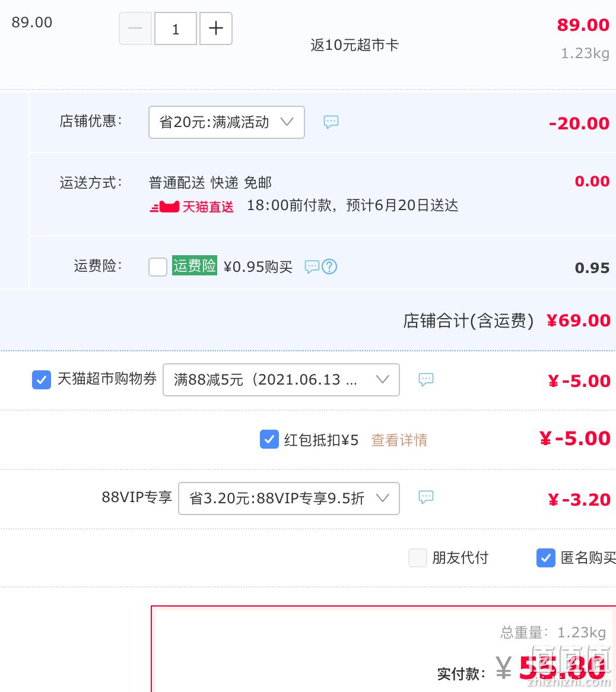616x692 pixels.
Task: Check the 朋友代付 option
Action: click(x=417, y=558)
